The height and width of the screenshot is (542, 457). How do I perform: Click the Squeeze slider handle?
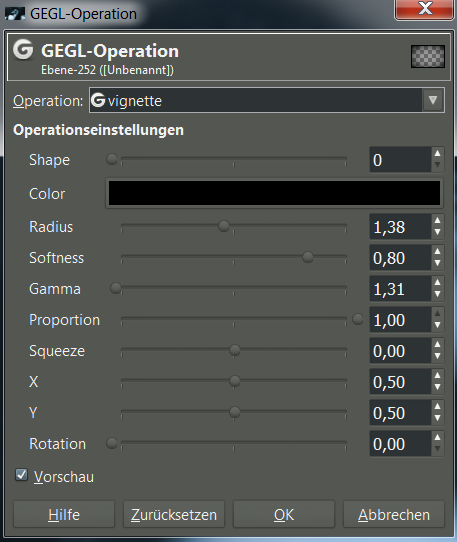[235, 350]
